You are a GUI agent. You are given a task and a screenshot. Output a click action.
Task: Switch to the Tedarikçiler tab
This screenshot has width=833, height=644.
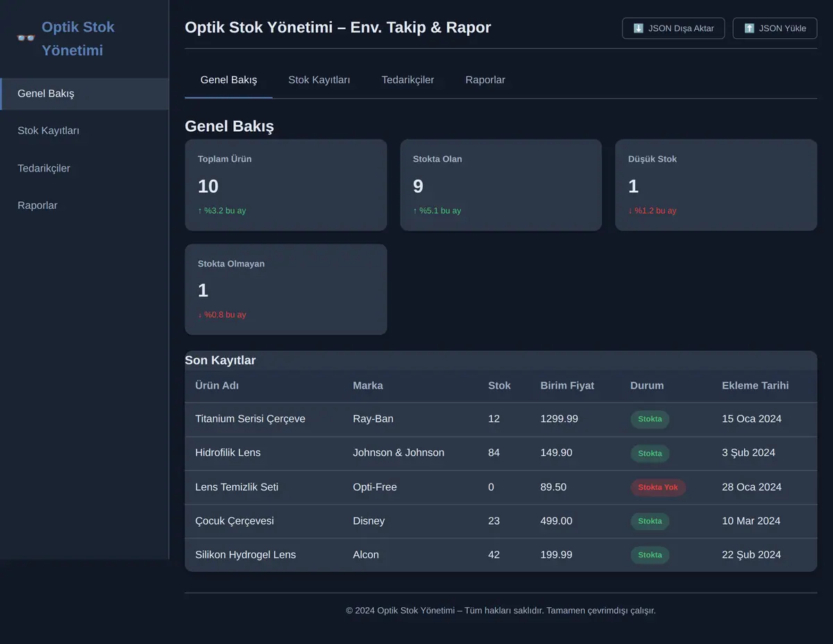(407, 80)
